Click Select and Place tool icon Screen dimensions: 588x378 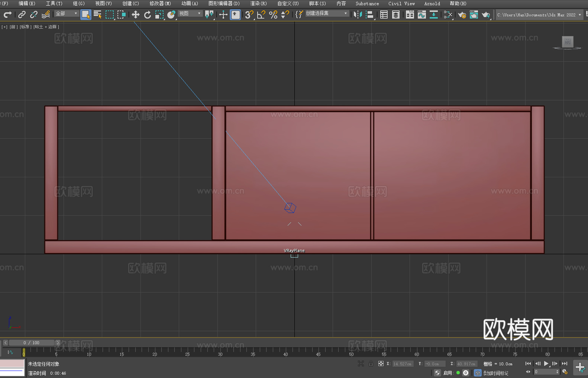[171, 14]
